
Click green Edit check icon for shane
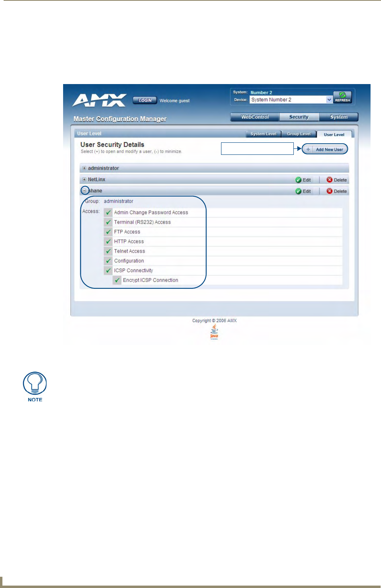click(298, 191)
